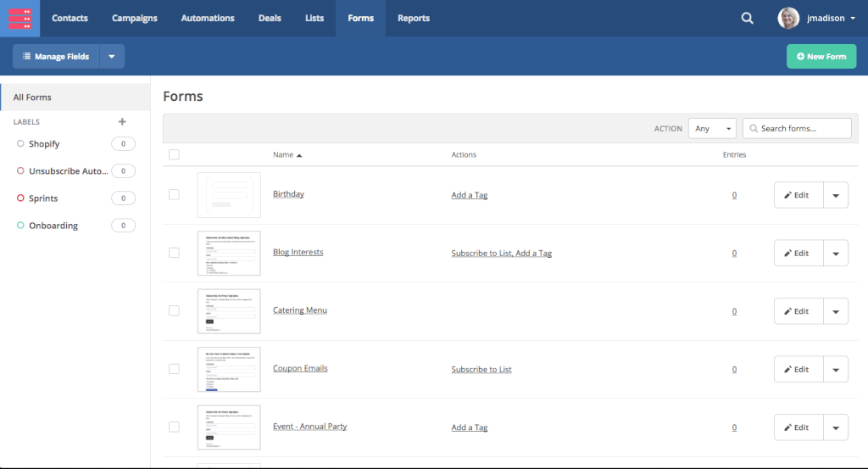Tick the Coupon Emails form checkbox
This screenshot has height=469, width=868.
pyautogui.click(x=174, y=369)
